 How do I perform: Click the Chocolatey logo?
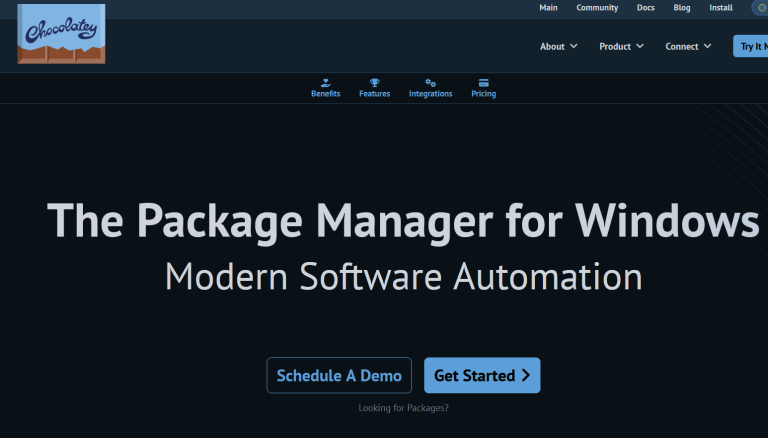point(60,34)
